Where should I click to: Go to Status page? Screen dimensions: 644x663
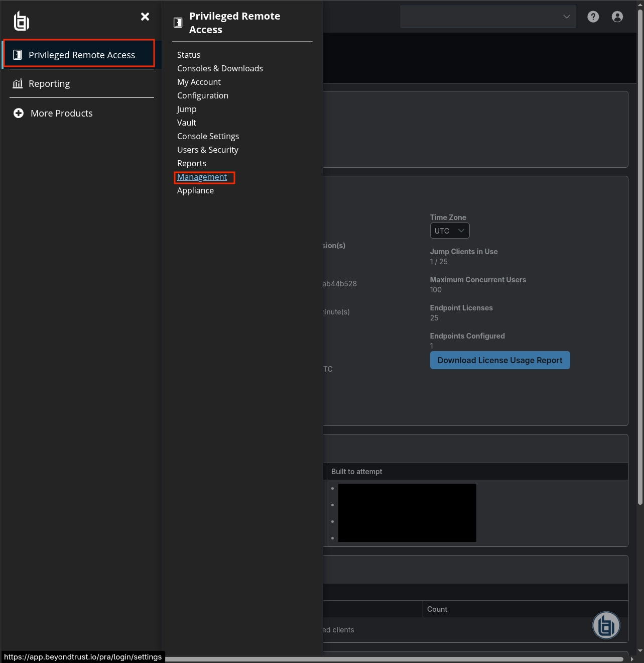189,55
